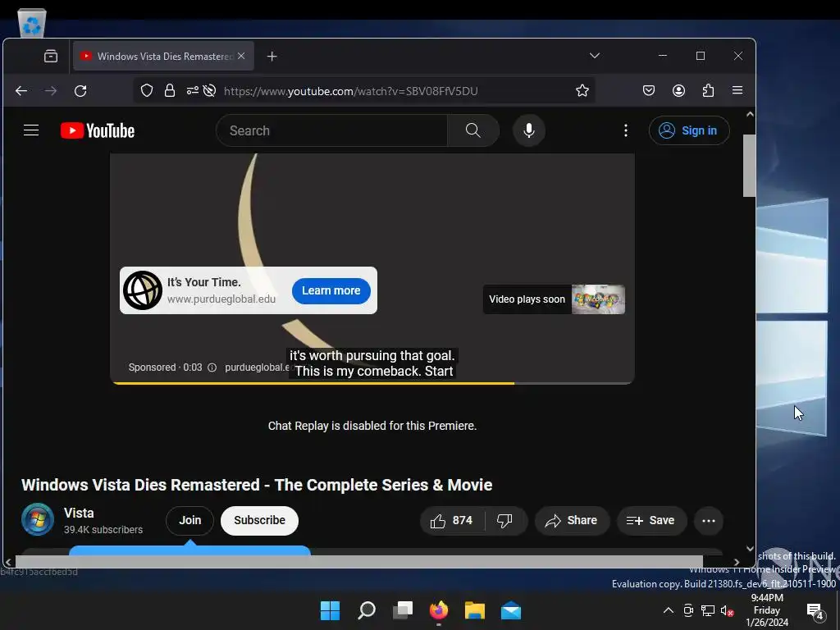
Task: Select the Windows Vista Dies Remastered tab
Action: pos(163,56)
